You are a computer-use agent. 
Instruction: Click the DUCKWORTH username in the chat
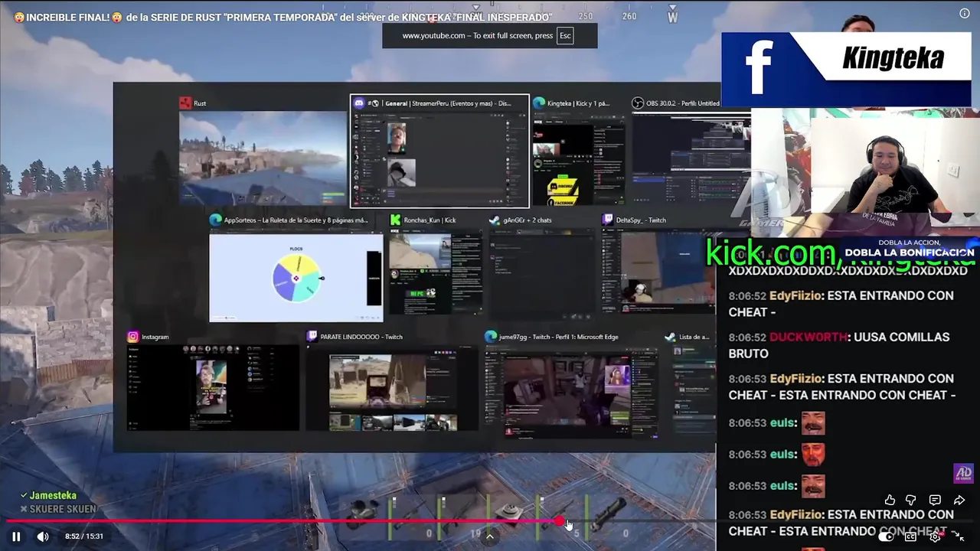808,337
